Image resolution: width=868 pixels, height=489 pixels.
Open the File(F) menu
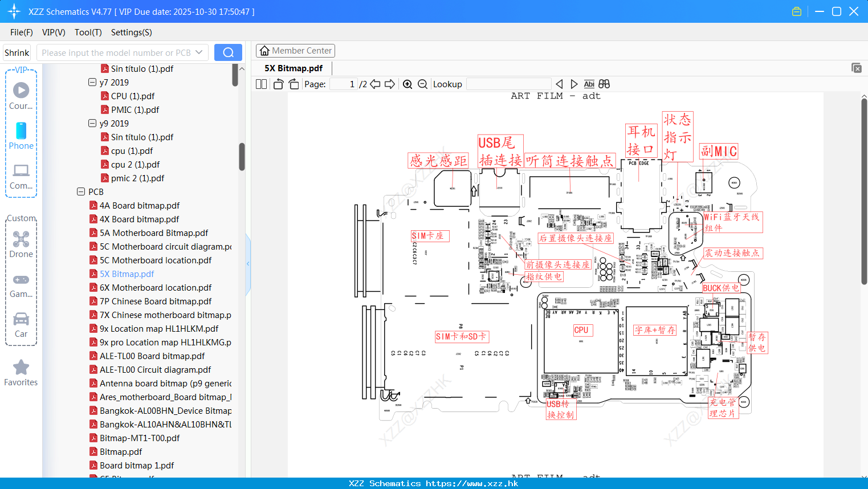22,32
